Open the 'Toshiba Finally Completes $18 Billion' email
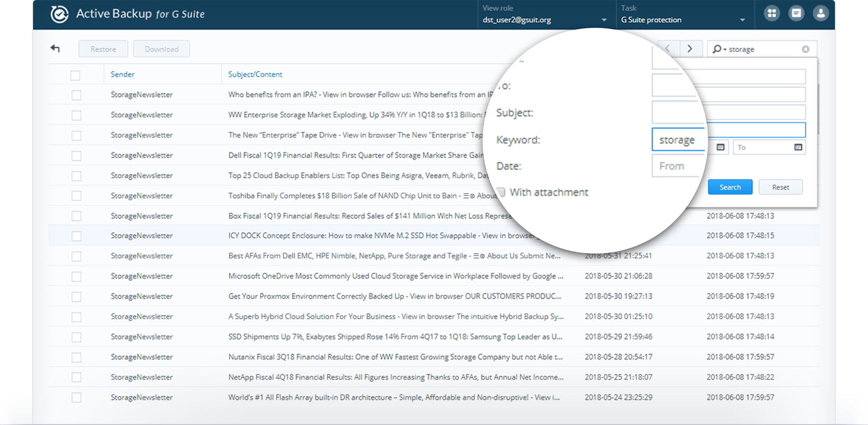The height and width of the screenshot is (425, 868). click(x=362, y=195)
